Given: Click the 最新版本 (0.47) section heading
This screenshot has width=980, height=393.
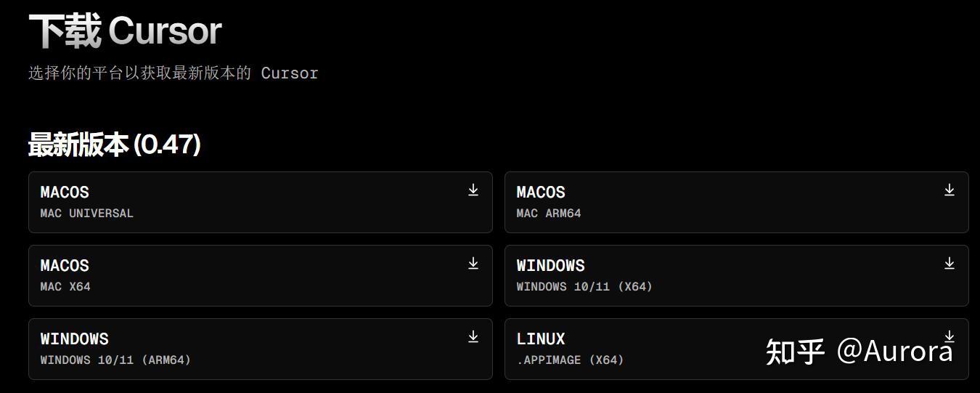Looking at the screenshot, I should click(114, 145).
